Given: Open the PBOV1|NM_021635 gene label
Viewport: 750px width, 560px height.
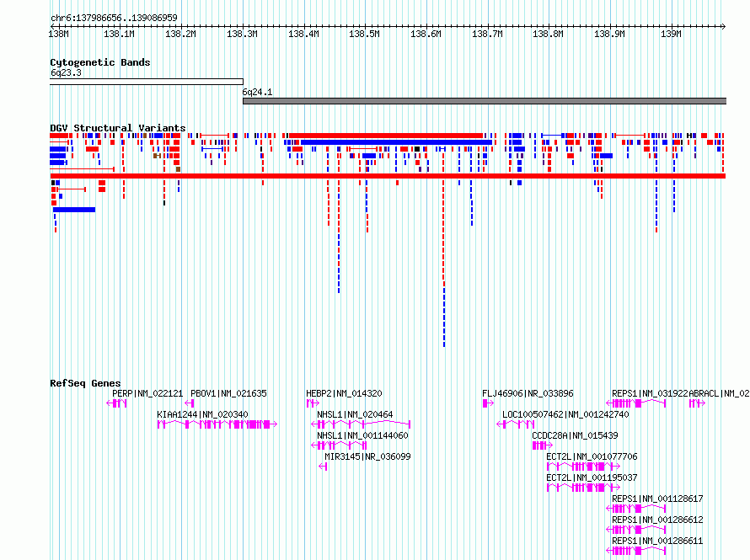Looking at the screenshot, I should (228, 394).
